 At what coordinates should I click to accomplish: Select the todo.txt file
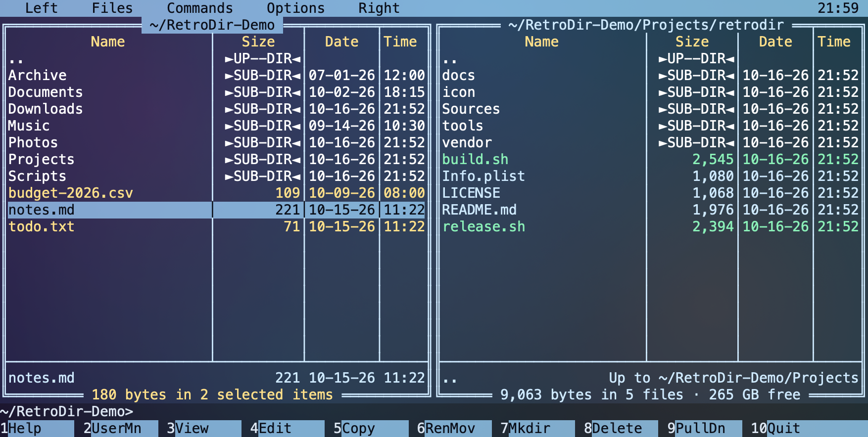[217, 226]
